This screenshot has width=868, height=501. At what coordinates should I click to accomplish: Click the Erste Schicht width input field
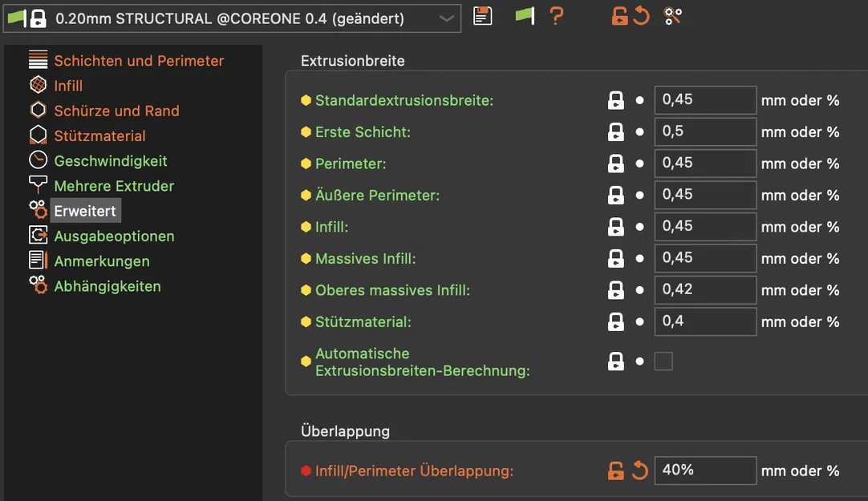coord(705,131)
